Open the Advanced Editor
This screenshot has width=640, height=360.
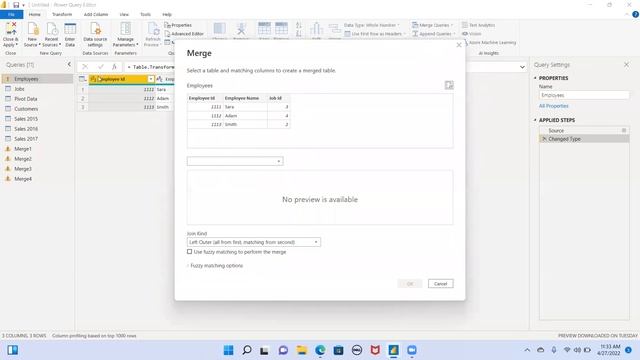184,34
